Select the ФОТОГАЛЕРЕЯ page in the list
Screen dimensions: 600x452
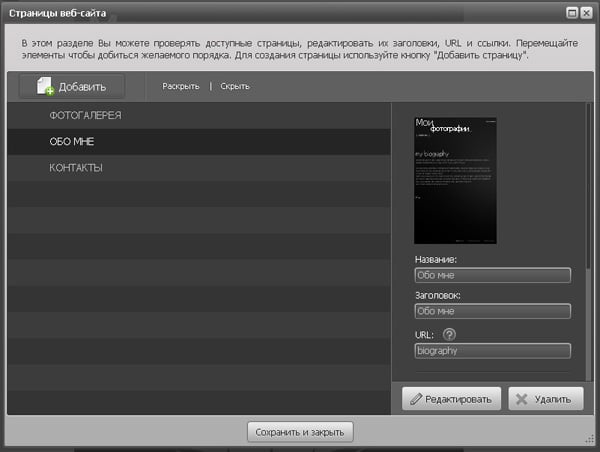[x=85, y=116]
